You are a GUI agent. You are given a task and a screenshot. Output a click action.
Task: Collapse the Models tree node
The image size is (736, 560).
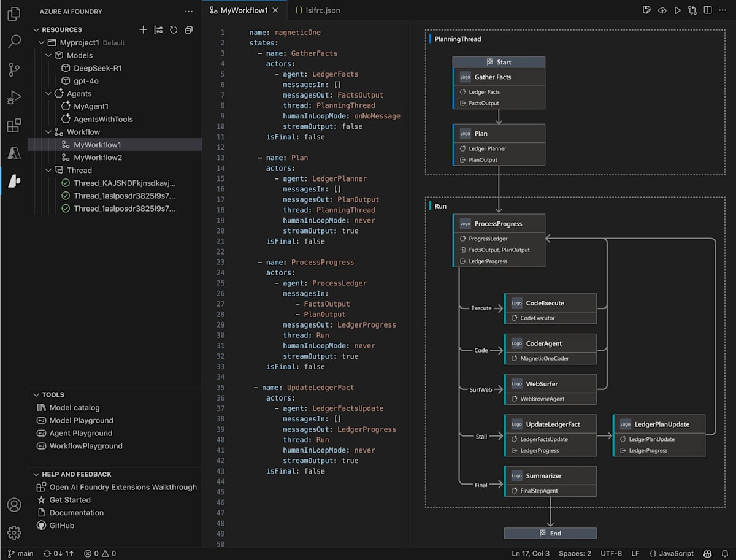(x=49, y=55)
